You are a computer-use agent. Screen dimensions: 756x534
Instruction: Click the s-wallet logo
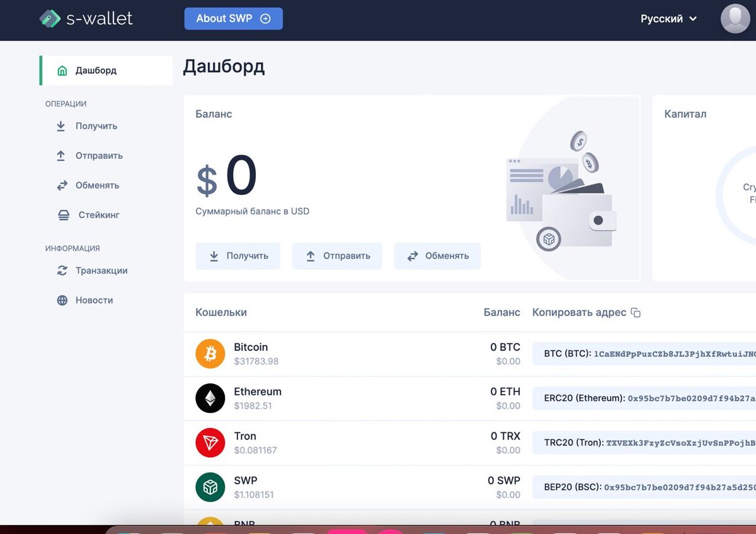[86, 18]
